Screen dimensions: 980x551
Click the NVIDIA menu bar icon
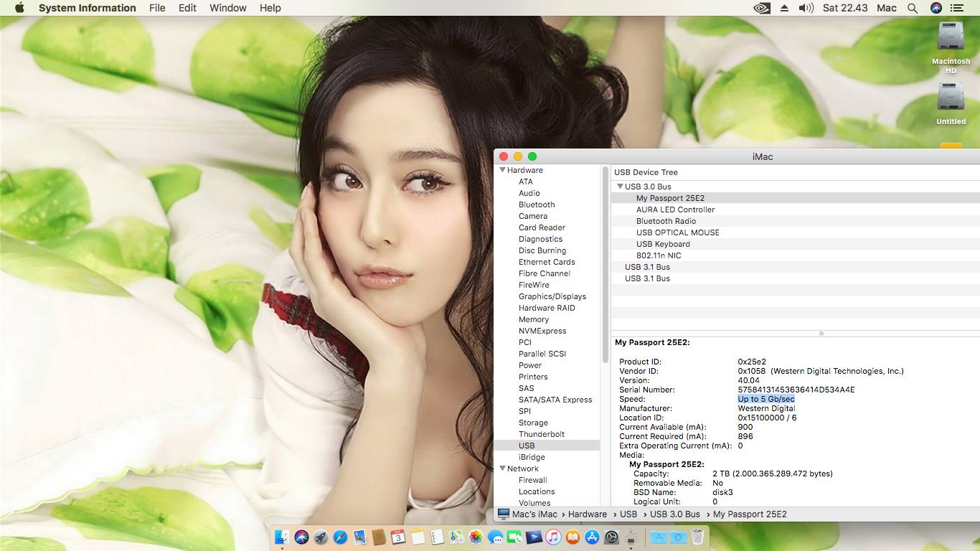coord(762,8)
